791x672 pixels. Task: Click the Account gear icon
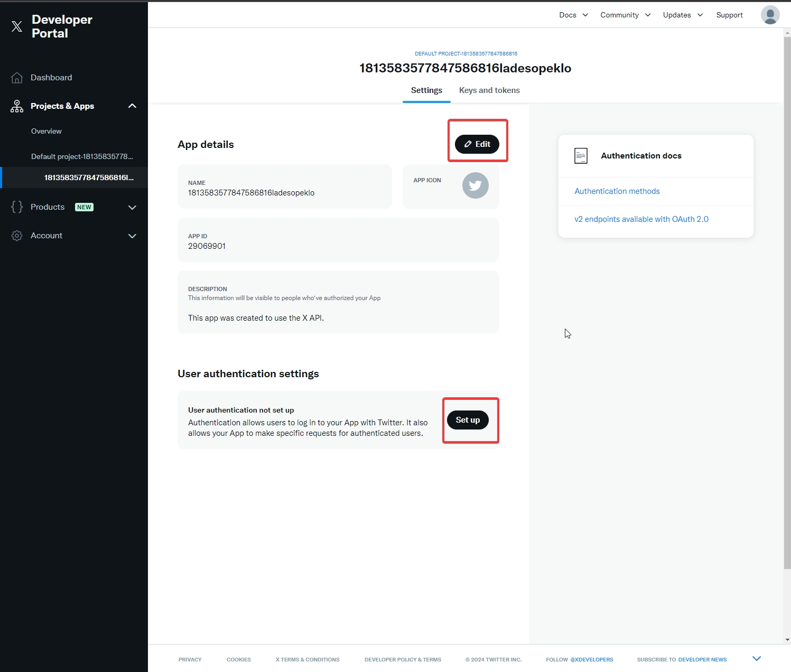pos(17,236)
